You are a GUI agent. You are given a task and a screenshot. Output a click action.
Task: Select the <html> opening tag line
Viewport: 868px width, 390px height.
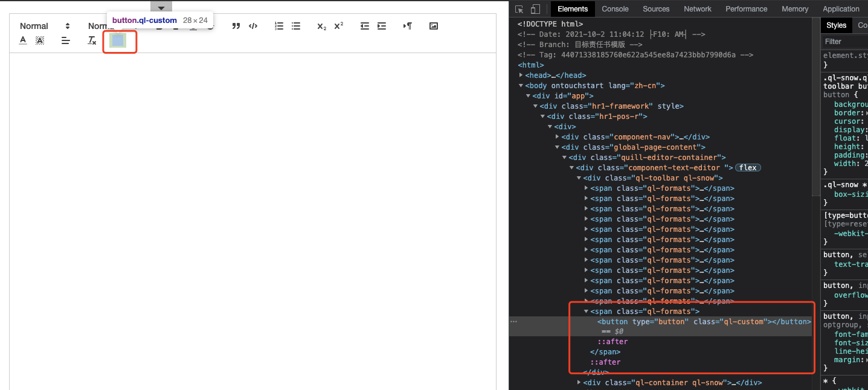click(x=531, y=65)
